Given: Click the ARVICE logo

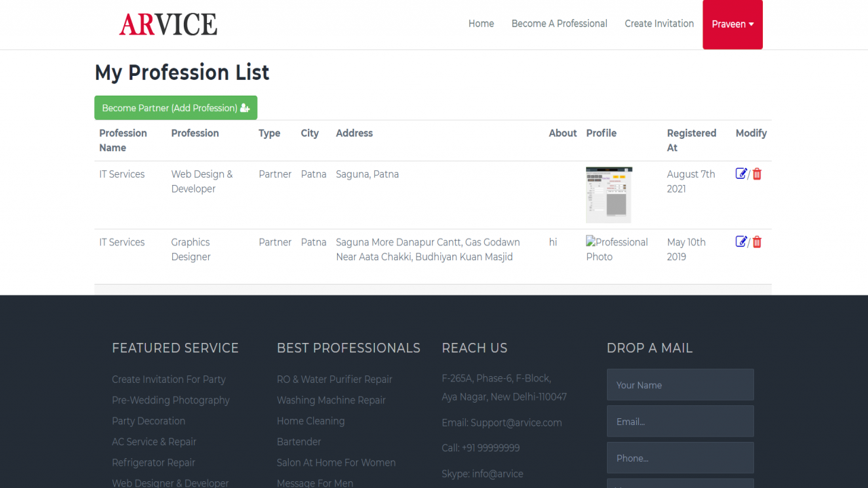Looking at the screenshot, I should click(x=168, y=24).
